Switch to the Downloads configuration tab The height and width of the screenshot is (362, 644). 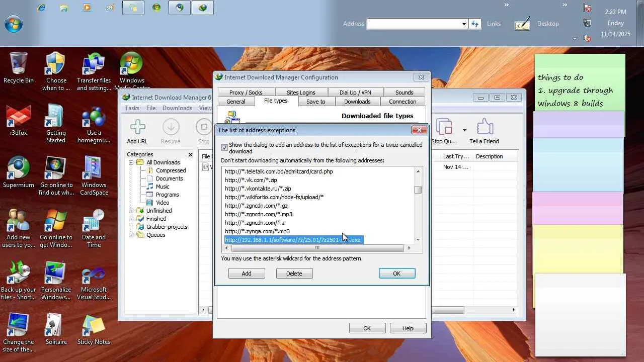[x=357, y=102]
